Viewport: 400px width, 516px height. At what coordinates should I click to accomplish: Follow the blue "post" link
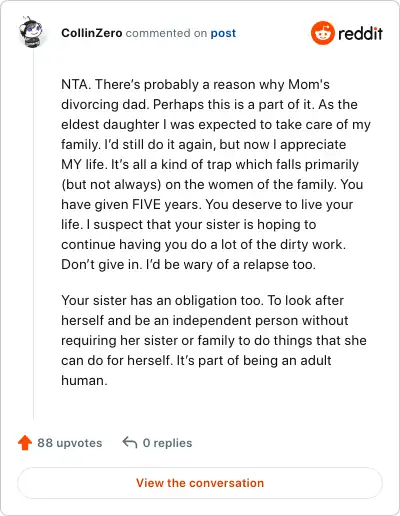pos(223,33)
